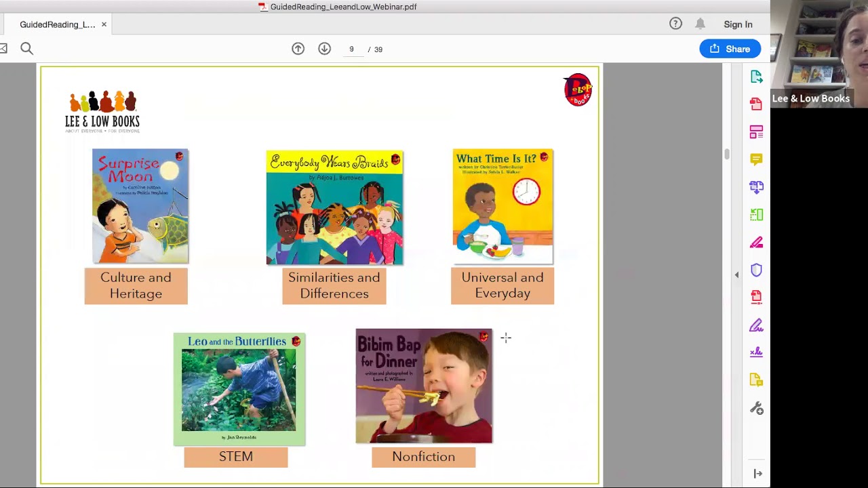Click the email envelope icon

pyautogui.click(x=3, y=48)
